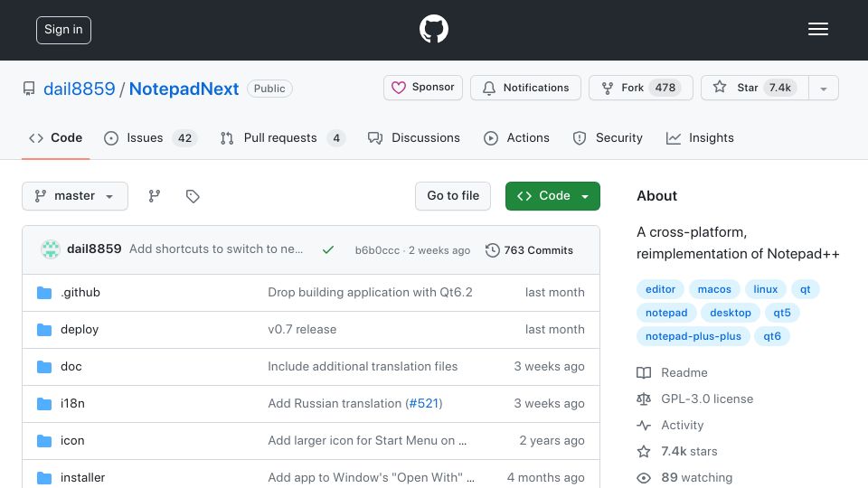
Task: Click the Fork count 478
Action: pyautogui.click(x=665, y=88)
